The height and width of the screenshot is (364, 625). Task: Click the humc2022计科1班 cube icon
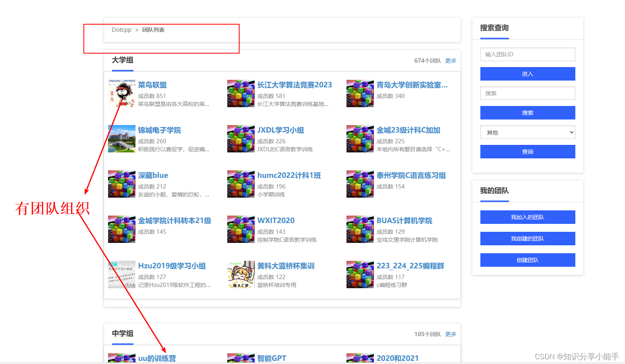pyautogui.click(x=241, y=184)
